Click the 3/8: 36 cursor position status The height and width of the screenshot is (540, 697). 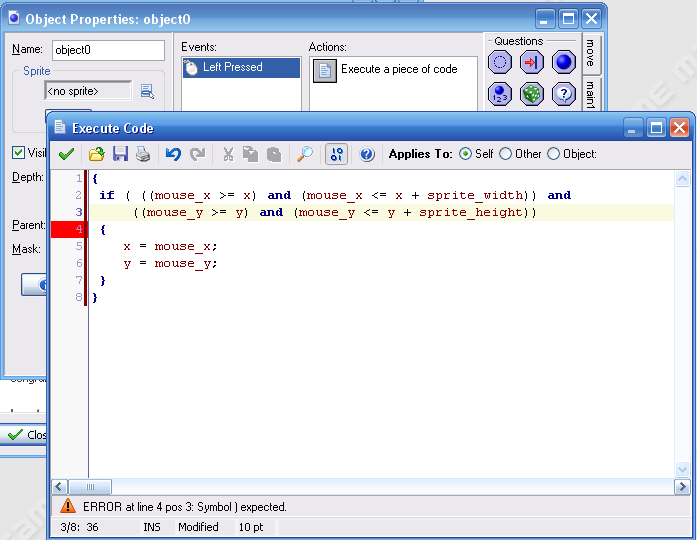tap(80, 527)
